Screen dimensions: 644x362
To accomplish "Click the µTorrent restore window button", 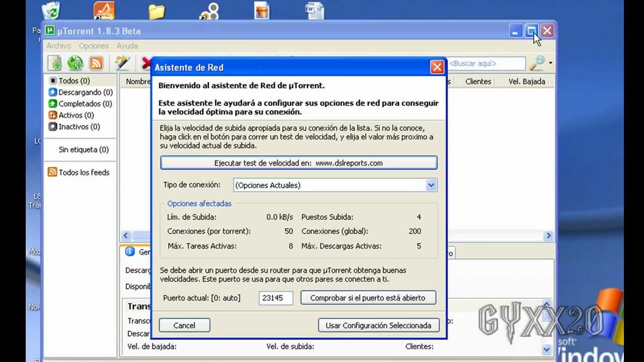I will point(531,31).
